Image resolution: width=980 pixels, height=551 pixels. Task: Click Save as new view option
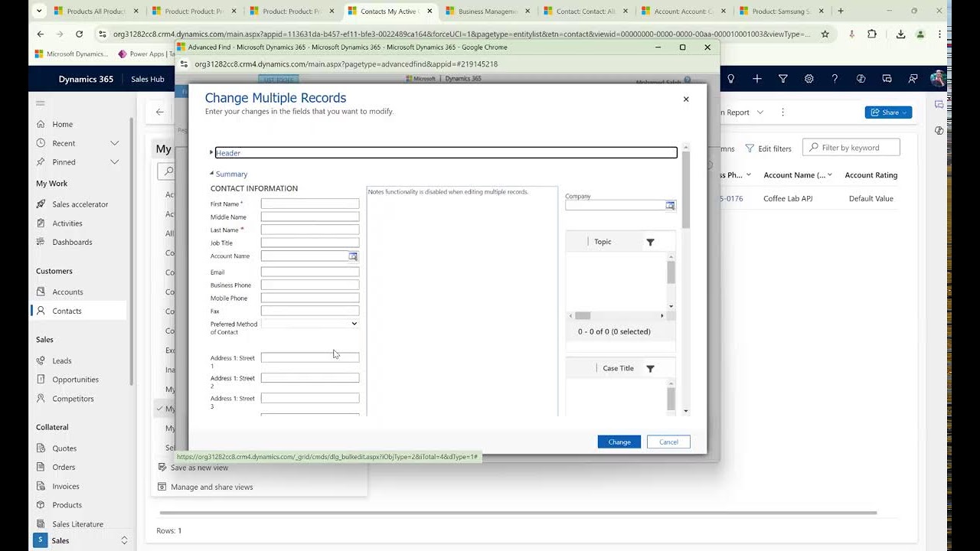(193, 468)
